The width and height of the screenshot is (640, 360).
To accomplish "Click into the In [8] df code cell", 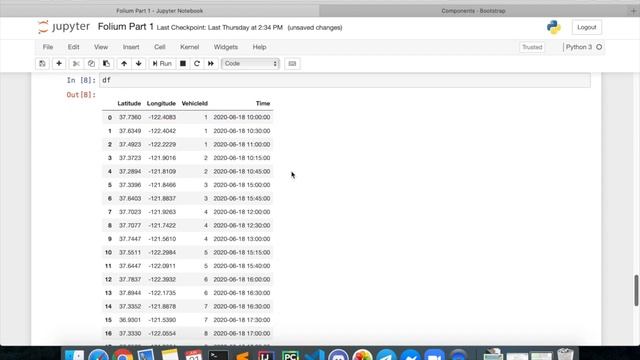I will 345,80.
